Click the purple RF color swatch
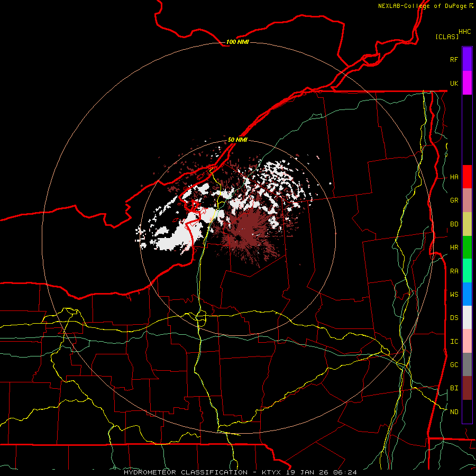This screenshot has height=476, width=476. (467, 59)
